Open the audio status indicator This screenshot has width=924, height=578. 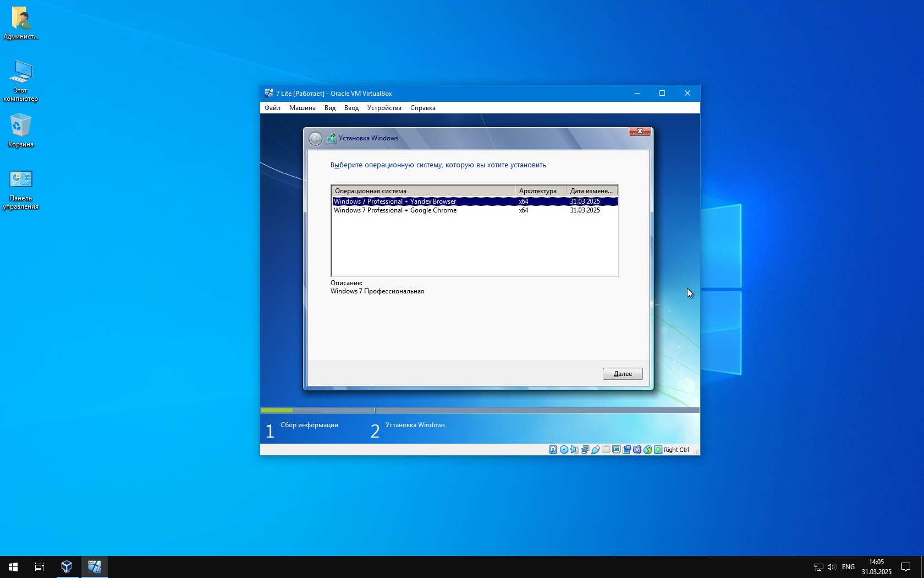(x=574, y=450)
